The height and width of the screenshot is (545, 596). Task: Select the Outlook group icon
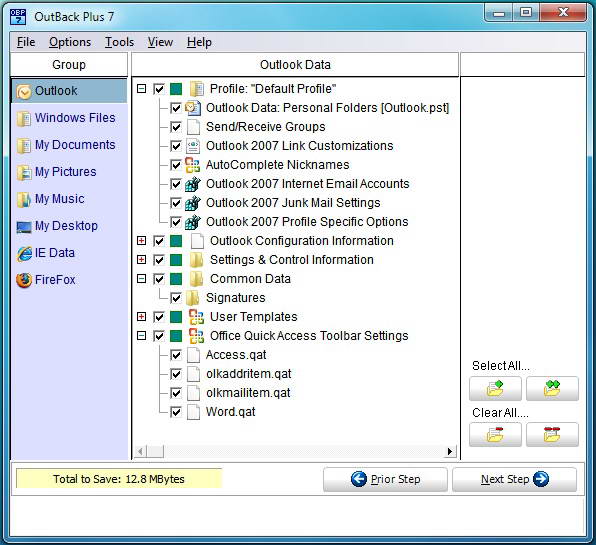pyautogui.click(x=24, y=92)
